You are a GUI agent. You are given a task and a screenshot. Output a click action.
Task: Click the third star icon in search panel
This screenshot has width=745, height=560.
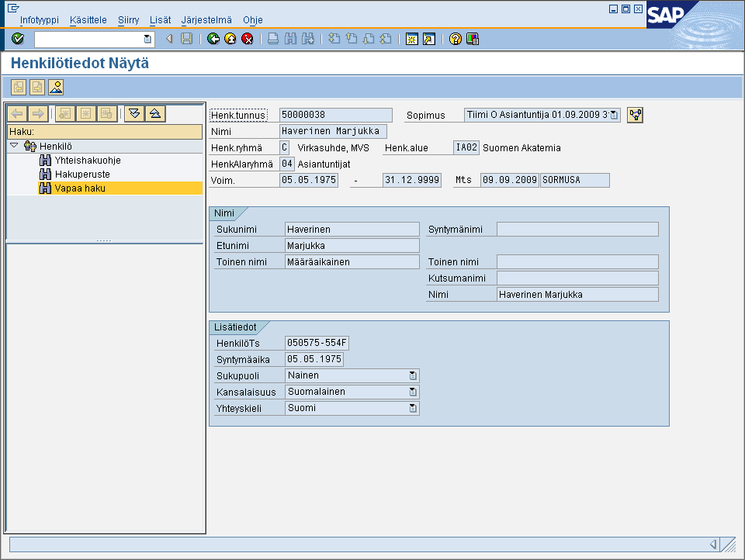(x=107, y=113)
